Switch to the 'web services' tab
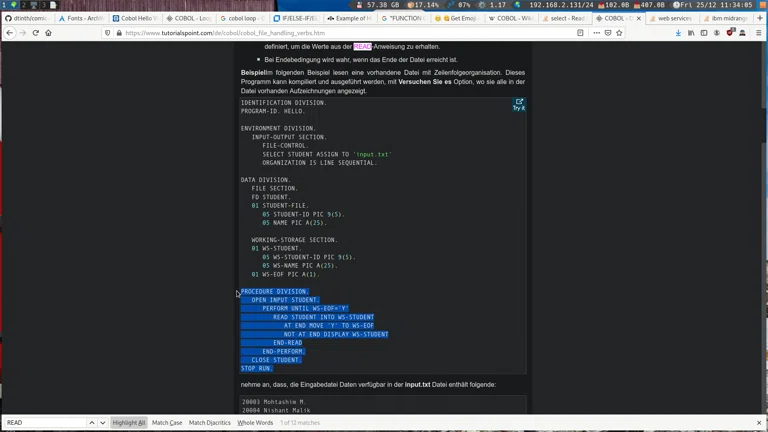The width and height of the screenshot is (768, 432). click(x=673, y=18)
